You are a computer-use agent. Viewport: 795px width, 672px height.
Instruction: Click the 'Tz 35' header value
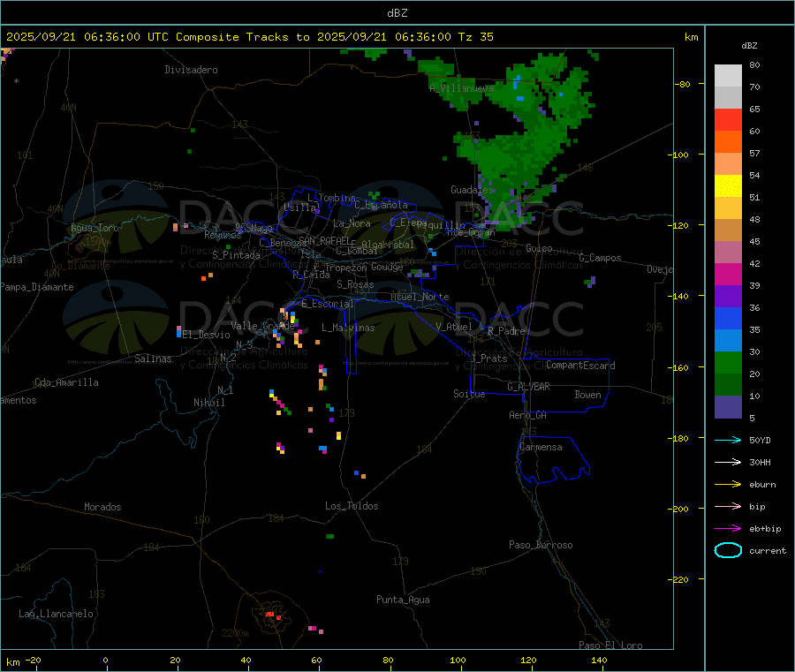tap(475, 37)
